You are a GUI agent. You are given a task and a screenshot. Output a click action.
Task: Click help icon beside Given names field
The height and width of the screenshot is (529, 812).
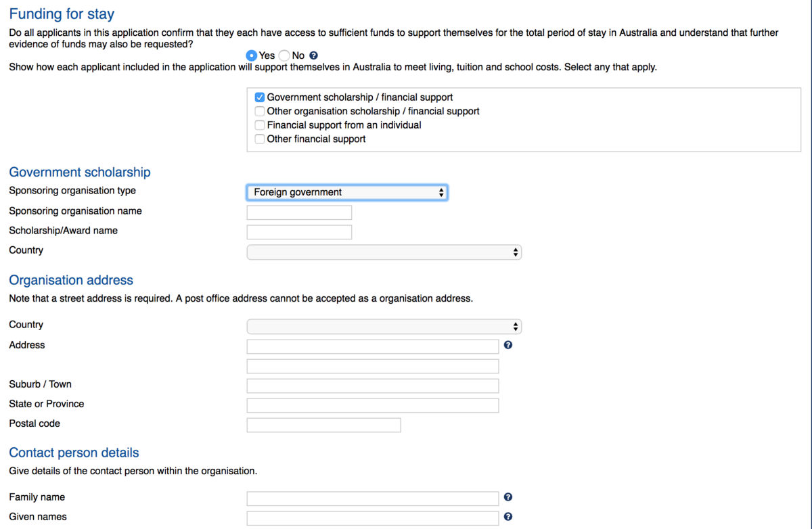pos(508,517)
